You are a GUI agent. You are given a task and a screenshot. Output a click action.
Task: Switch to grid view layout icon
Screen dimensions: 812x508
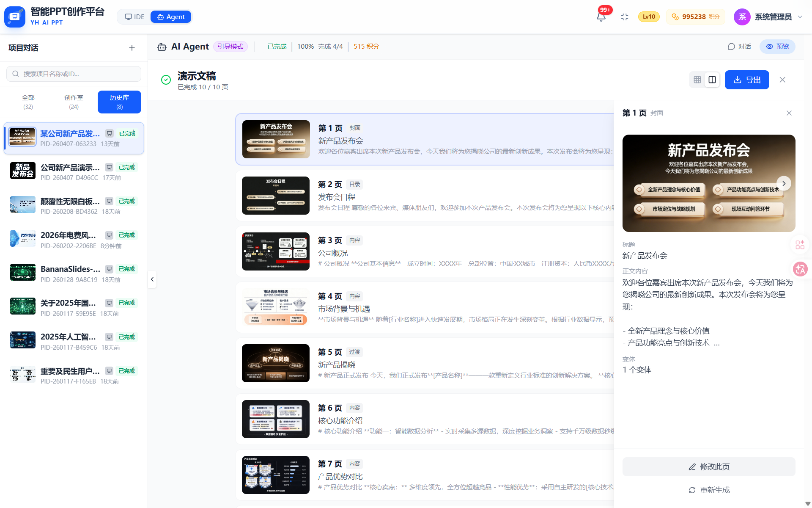click(697, 80)
